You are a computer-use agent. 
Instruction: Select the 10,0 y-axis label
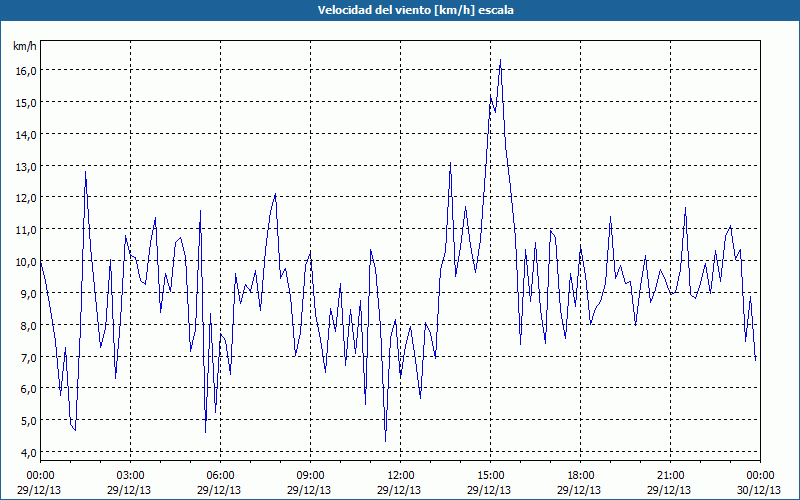pyautogui.click(x=25, y=262)
